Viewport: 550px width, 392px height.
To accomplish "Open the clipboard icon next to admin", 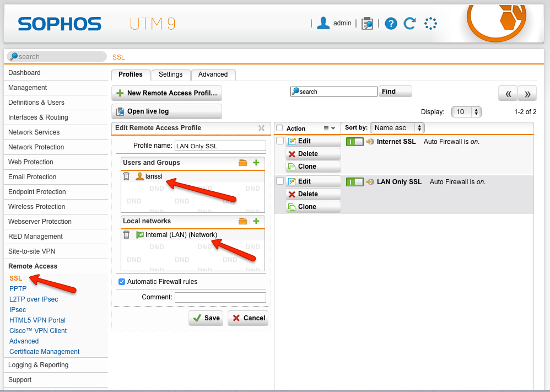I will [x=367, y=23].
